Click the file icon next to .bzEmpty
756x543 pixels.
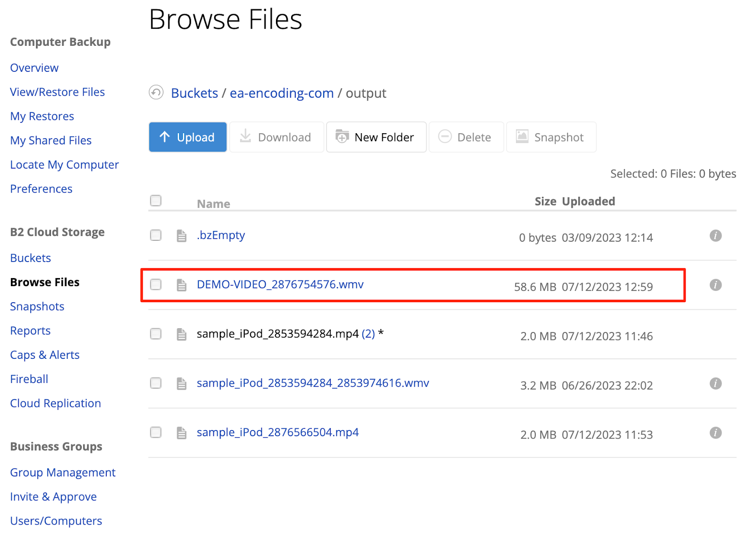pyautogui.click(x=181, y=236)
